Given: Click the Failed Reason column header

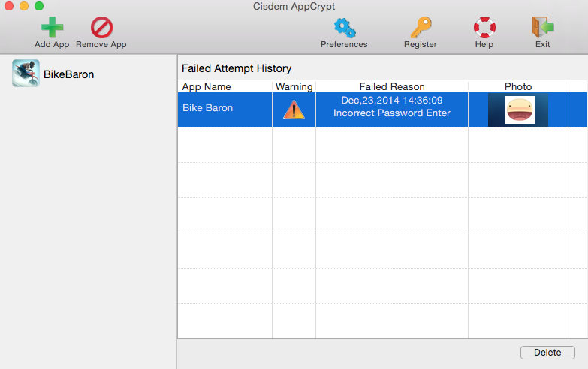Looking at the screenshot, I should click(x=392, y=87).
